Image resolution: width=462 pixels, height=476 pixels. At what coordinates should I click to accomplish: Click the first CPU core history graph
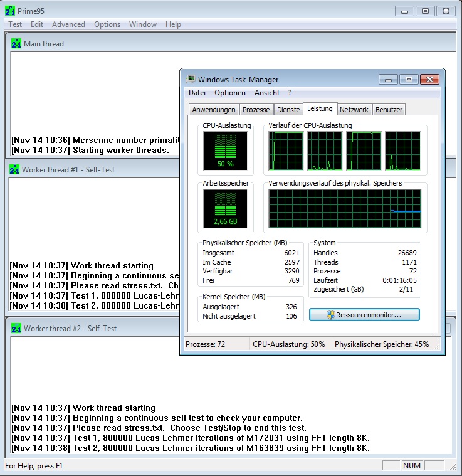coord(286,151)
